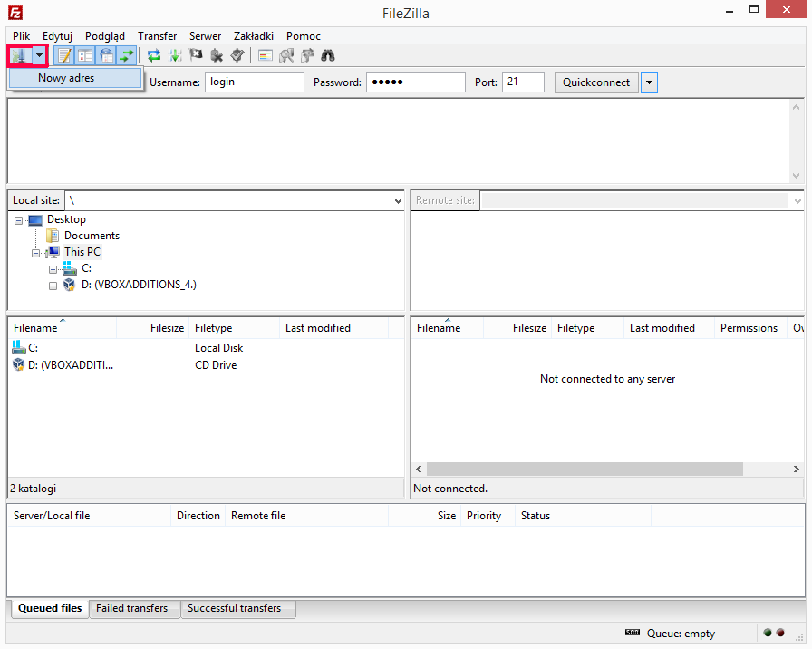This screenshot has height=649, width=812.
Task: Sort local list by Last modified column
Action: coord(334,328)
